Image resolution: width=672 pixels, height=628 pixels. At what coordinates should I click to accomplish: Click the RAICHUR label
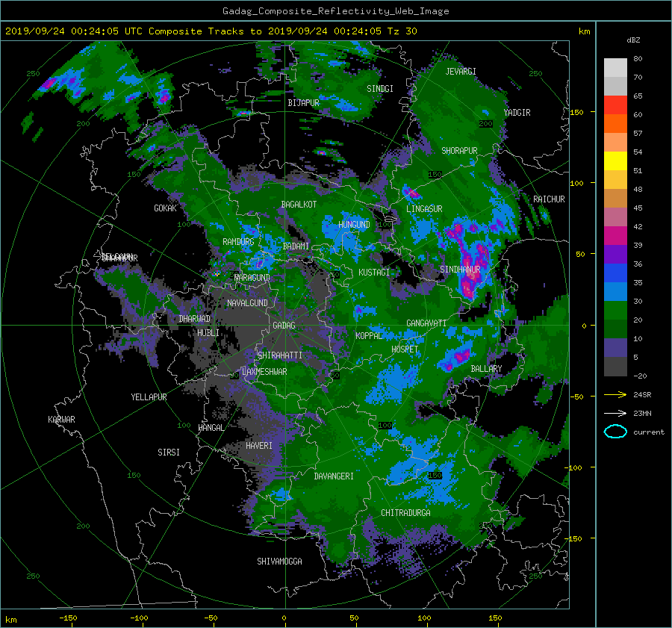[x=549, y=199]
